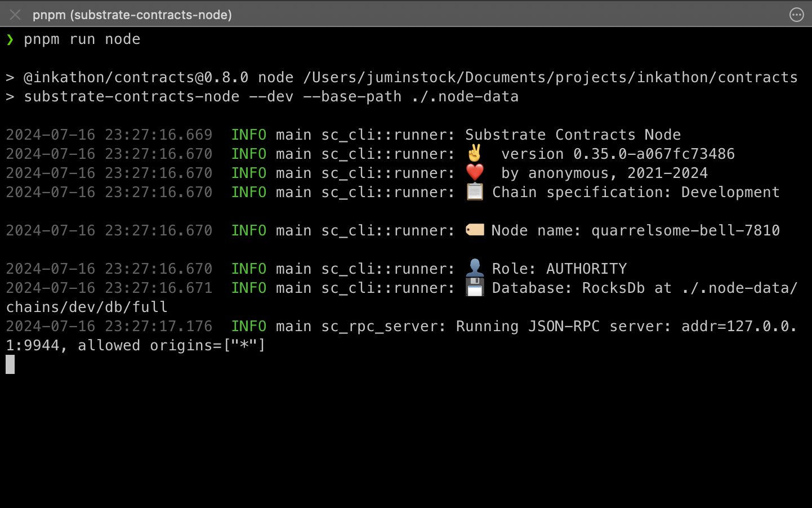Open the circled ellipsis options menu
The width and height of the screenshot is (812, 508).
pos(797,15)
